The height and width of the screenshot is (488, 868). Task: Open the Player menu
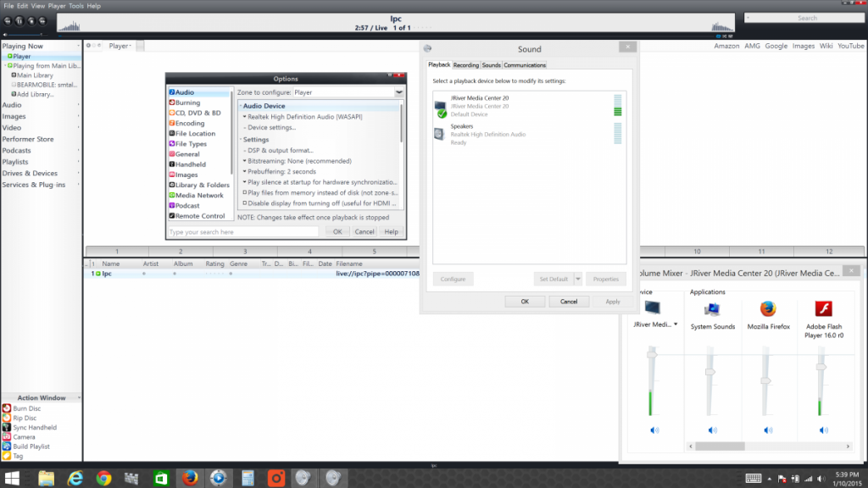pos(57,6)
